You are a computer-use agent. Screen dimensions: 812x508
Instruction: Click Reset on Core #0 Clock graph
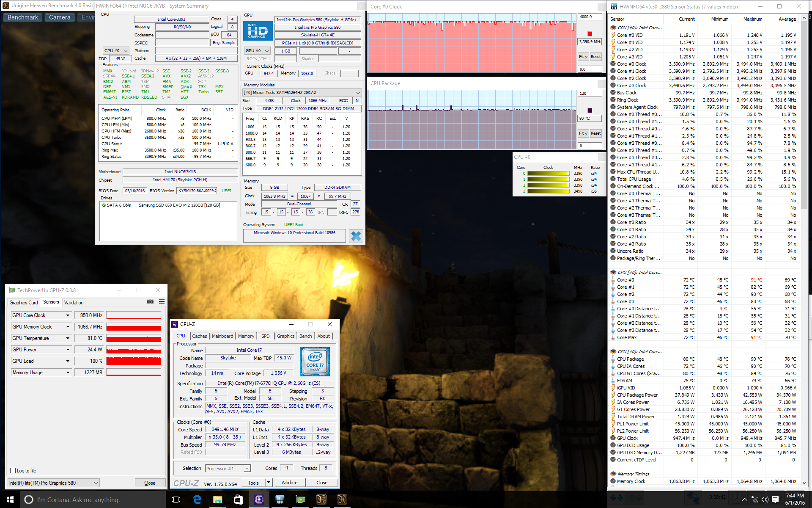coord(595,57)
